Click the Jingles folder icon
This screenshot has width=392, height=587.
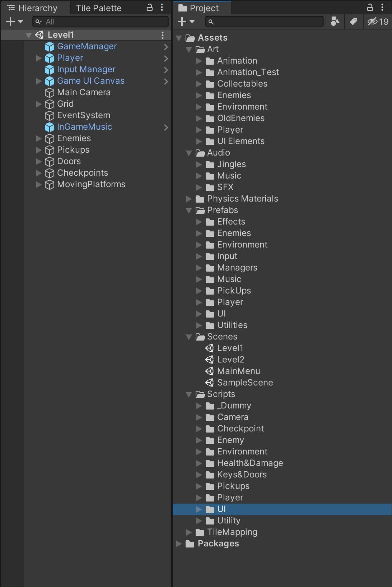210,165
